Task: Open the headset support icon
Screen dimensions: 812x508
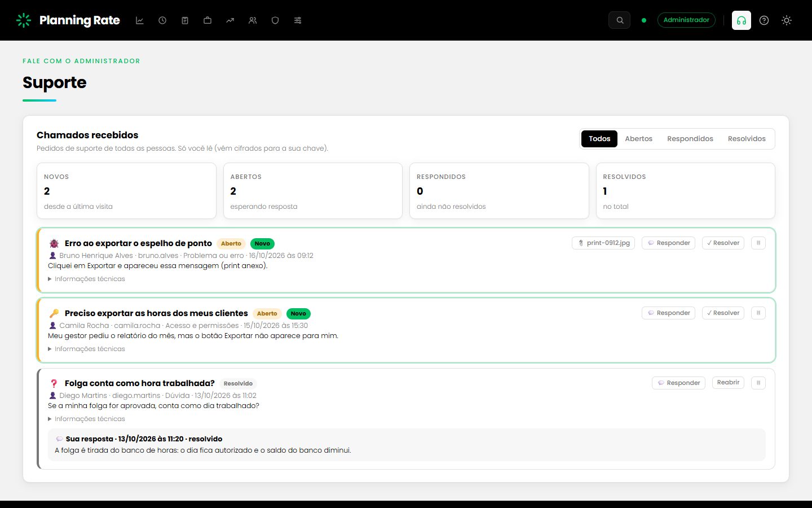Action: [742, 20]
